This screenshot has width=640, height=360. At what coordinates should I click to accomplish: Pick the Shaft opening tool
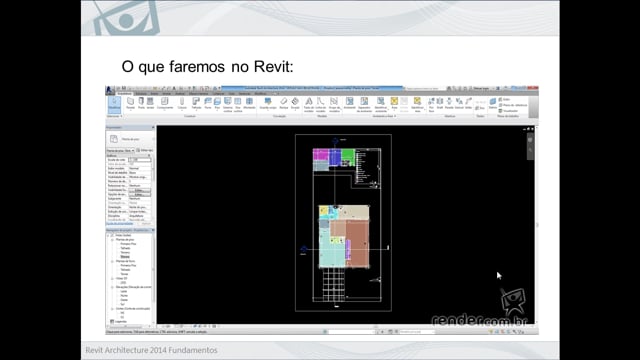tap(440, 103)
